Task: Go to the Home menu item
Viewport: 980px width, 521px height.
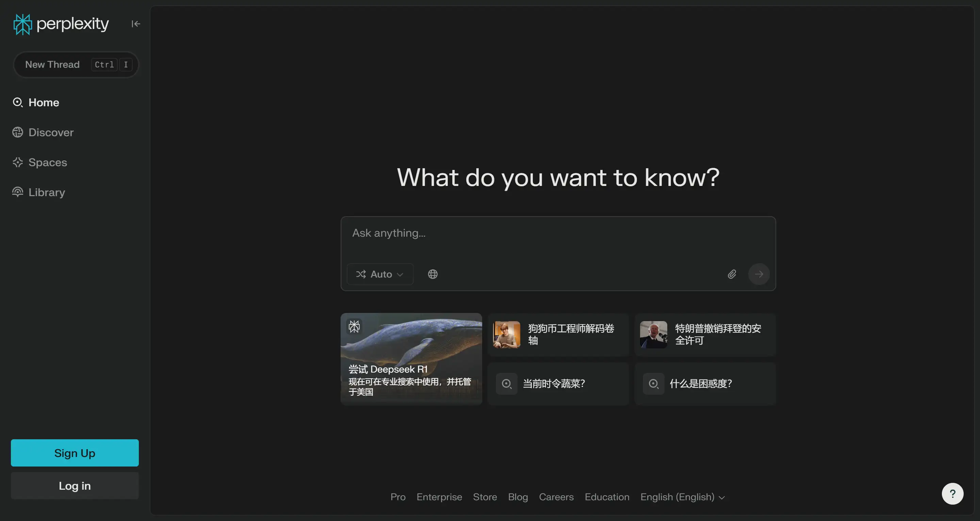Action: (x=44, y=102)
